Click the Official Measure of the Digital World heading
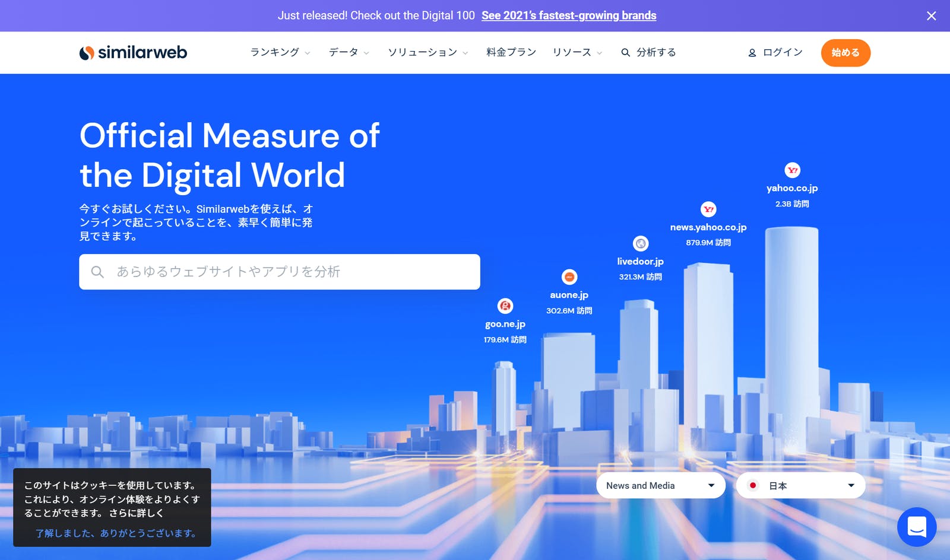The image size is (950, 560). 230,155
